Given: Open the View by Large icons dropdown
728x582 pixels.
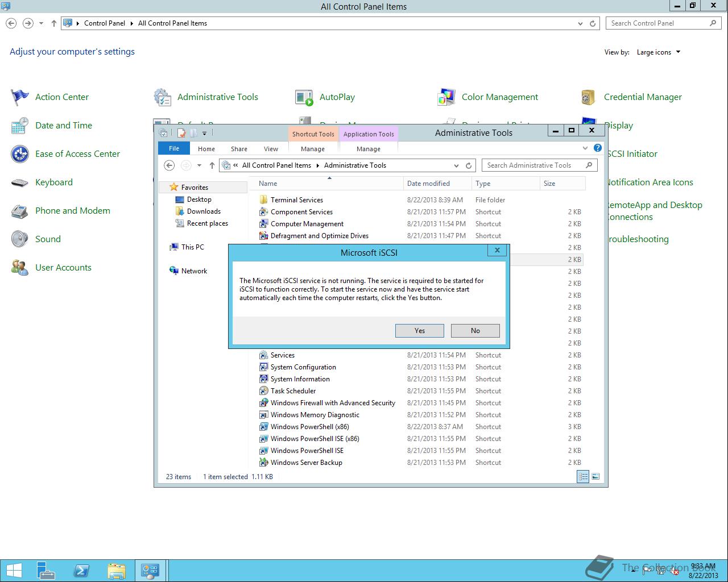Looking at the screenshot, I should click(658, 52).
